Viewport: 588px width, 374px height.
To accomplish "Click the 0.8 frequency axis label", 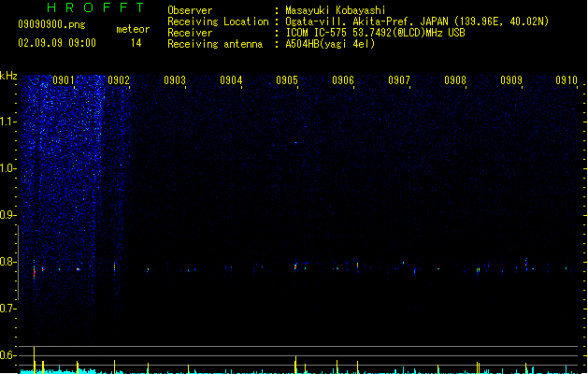I will (7, 262).
